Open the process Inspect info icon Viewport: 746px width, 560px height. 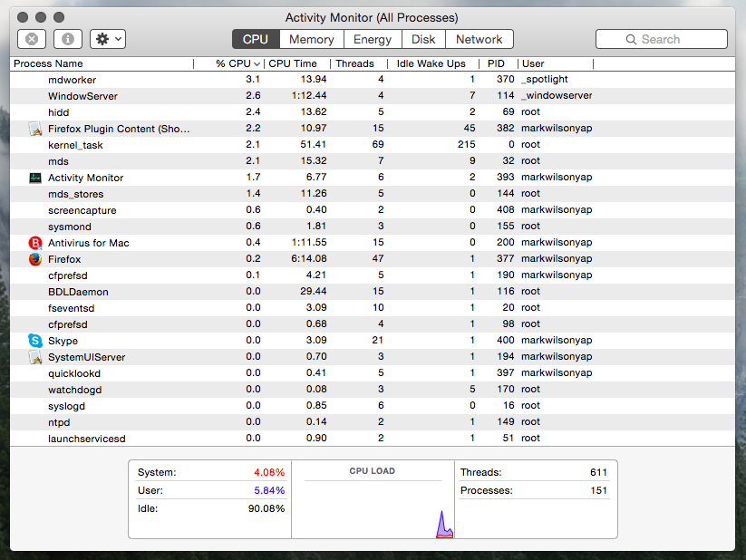pos(68,39)
